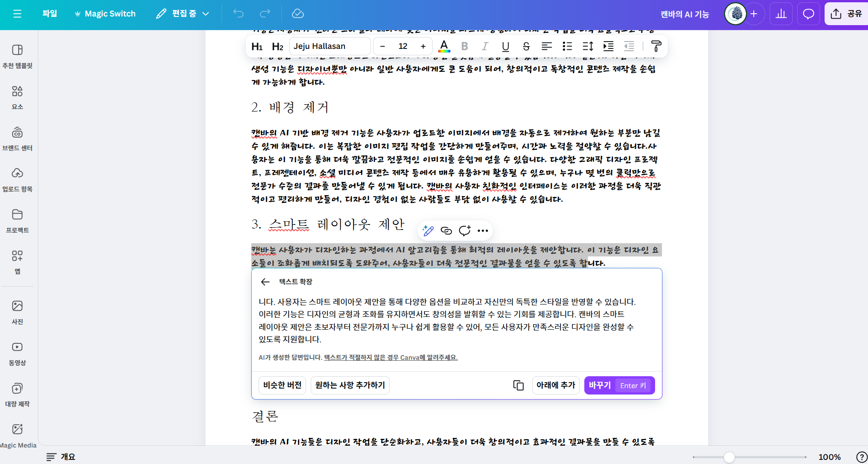Click the Magic Write wand icon

428,231
